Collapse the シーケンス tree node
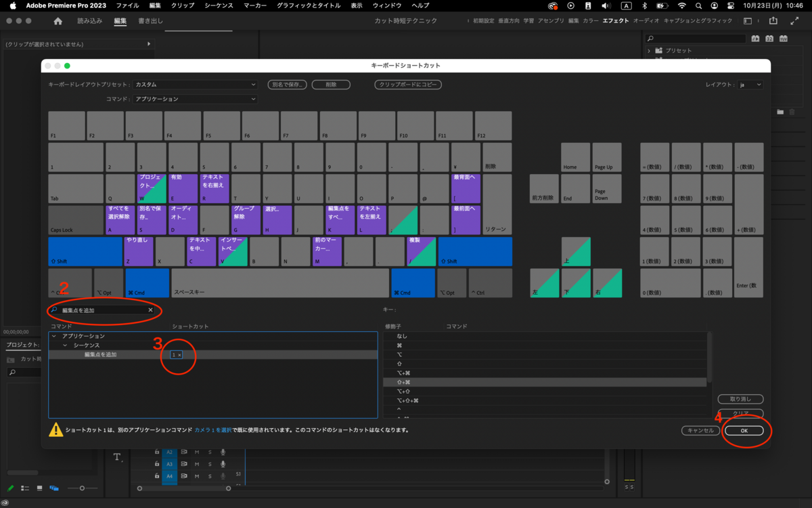Image resolution: width=812 pixels, height=508 pixels. 65,345
